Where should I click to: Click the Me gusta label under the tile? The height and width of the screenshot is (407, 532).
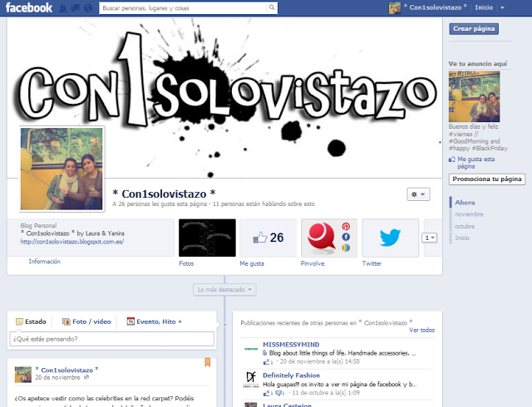point(252,263)
